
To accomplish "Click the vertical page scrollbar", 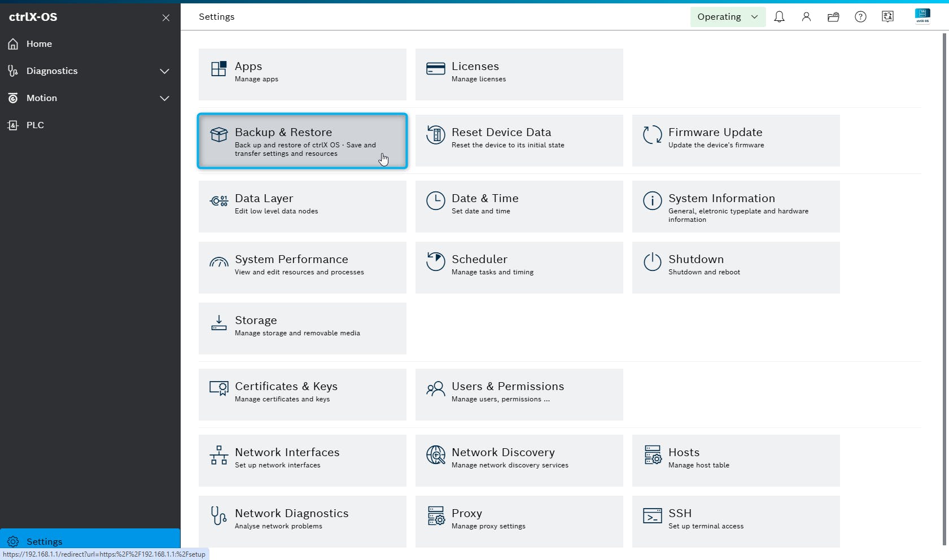I will pos(944,288).
